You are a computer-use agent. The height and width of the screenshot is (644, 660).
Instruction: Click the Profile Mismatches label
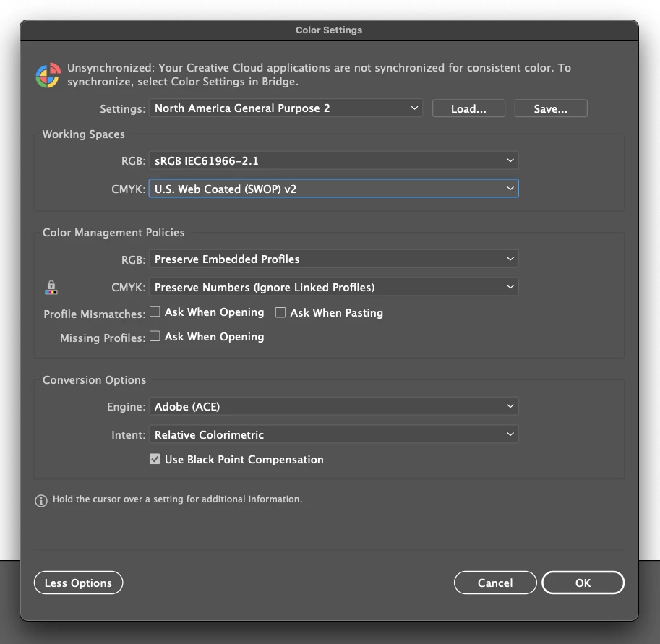click(94, 314)
